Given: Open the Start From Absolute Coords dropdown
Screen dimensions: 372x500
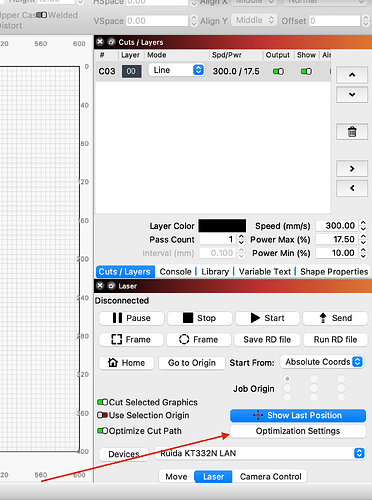Looking at the screenshot, I should 322,362.
